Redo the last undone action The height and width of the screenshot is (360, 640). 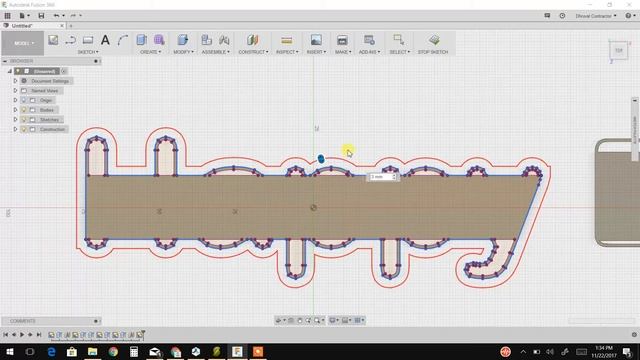(x=73, y=16)
